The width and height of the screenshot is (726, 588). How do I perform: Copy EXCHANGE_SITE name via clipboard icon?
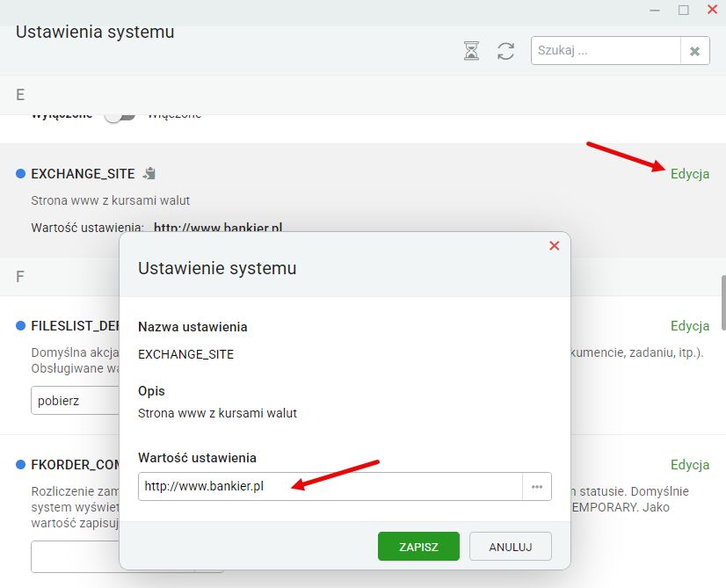(x=149, y=174)
